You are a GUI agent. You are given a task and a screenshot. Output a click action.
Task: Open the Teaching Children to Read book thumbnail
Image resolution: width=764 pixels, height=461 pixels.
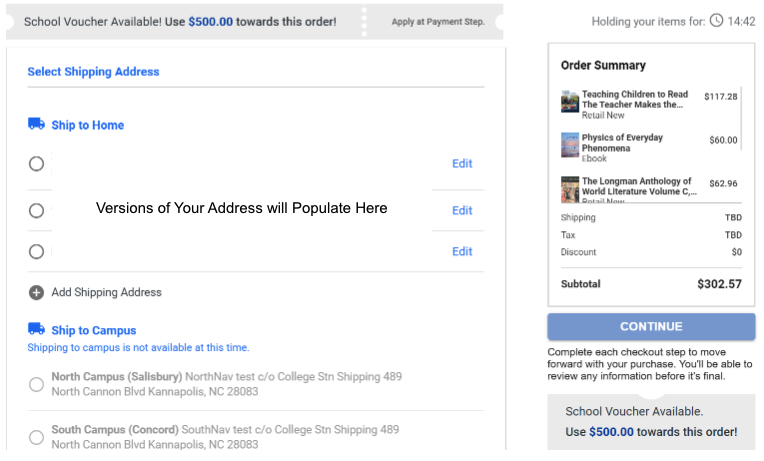coord(570,101)
